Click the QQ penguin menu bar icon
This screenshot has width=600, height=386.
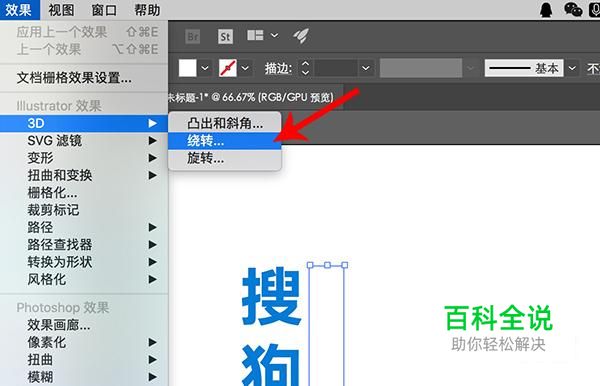[x=546, y=10]
